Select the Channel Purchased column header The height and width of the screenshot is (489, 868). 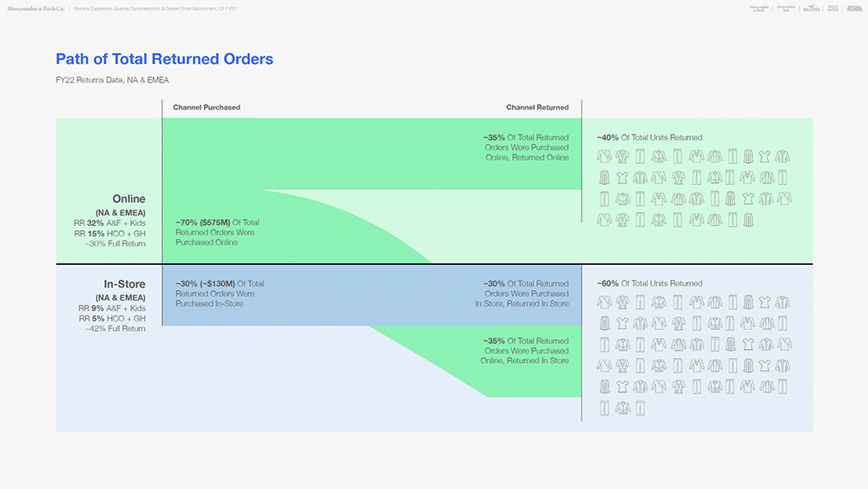[x=207, y=108]
